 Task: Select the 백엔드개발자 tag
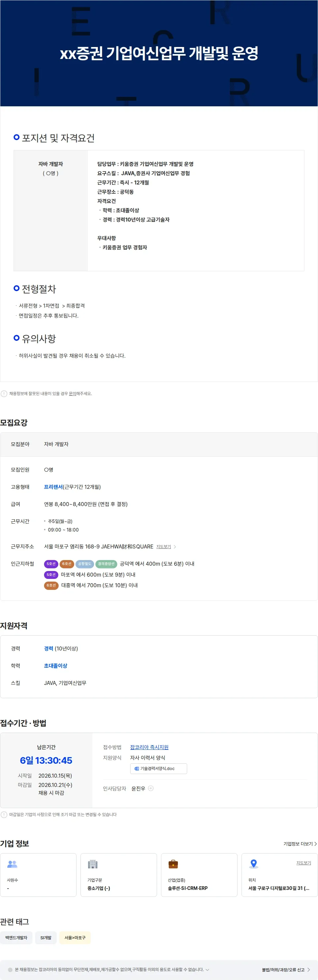(x=16, y=938)
